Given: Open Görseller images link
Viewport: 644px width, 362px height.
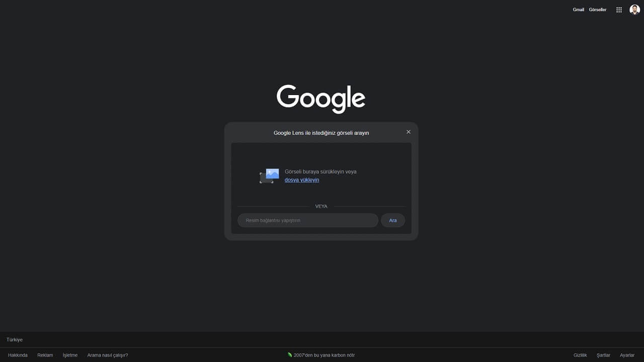Looking at the screenshot, I should (x=598, y=10).
